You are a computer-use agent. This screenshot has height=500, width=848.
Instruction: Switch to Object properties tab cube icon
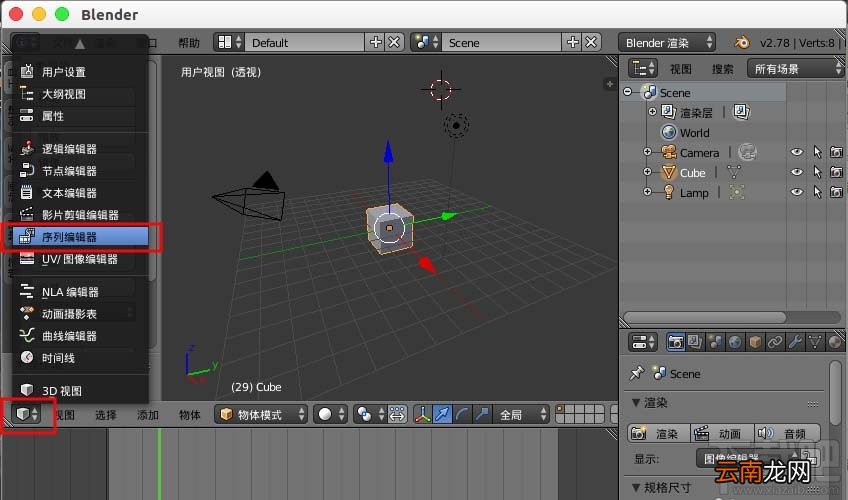755,342
